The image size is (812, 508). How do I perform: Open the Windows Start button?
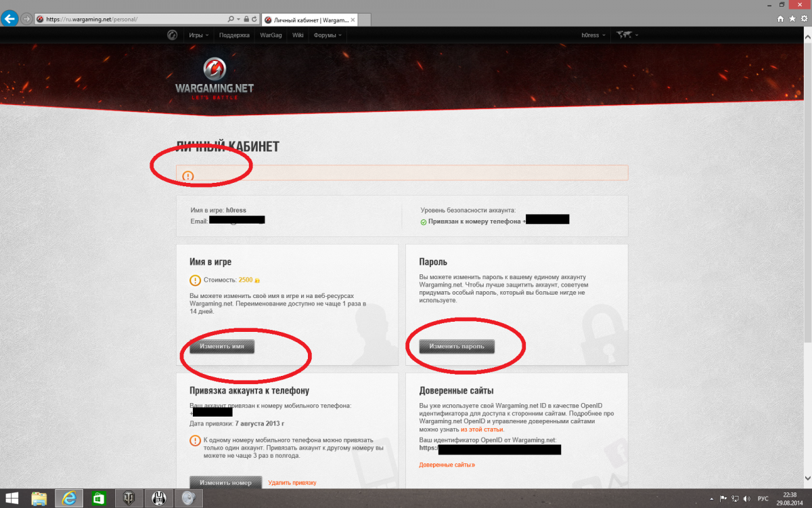click(x=14, y=499)
